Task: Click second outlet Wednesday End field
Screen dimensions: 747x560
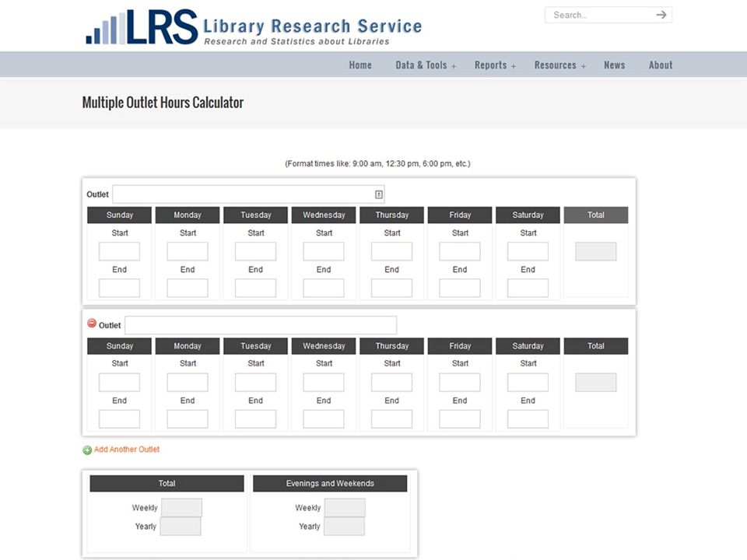Action: coord(324,419)
